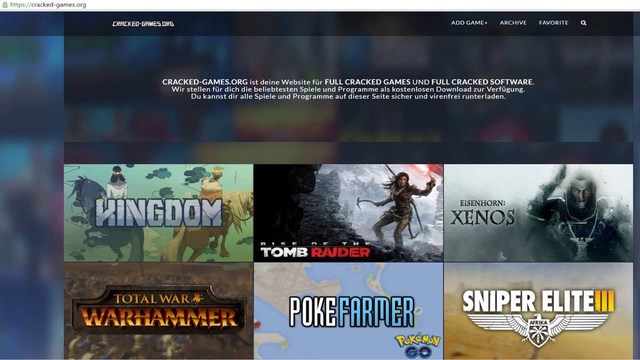This screenshot has width=640, height=360.
Task: Click the FULL CRACKED SOFTWARE text
Action: pos(482,82)
